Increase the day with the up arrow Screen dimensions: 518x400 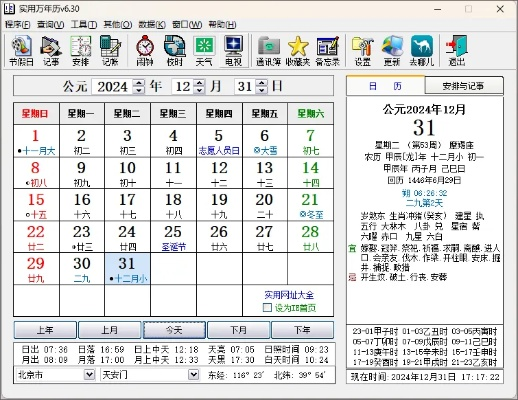point(262,83)
